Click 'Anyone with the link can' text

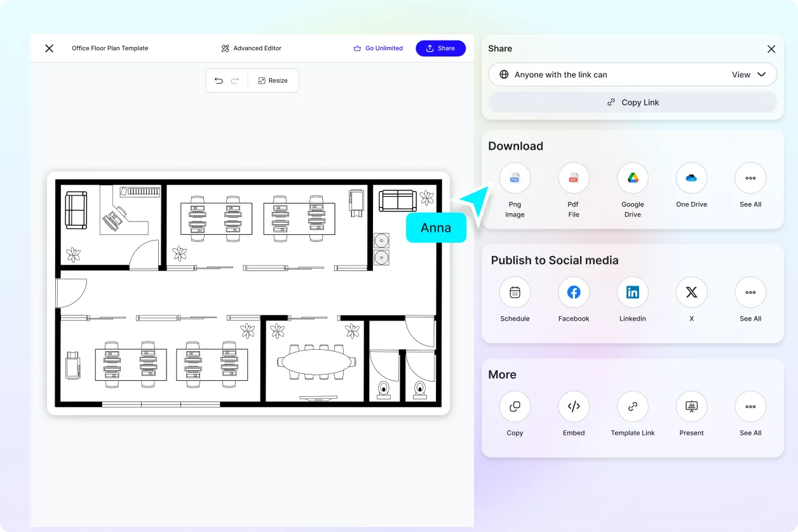[561, 74]
